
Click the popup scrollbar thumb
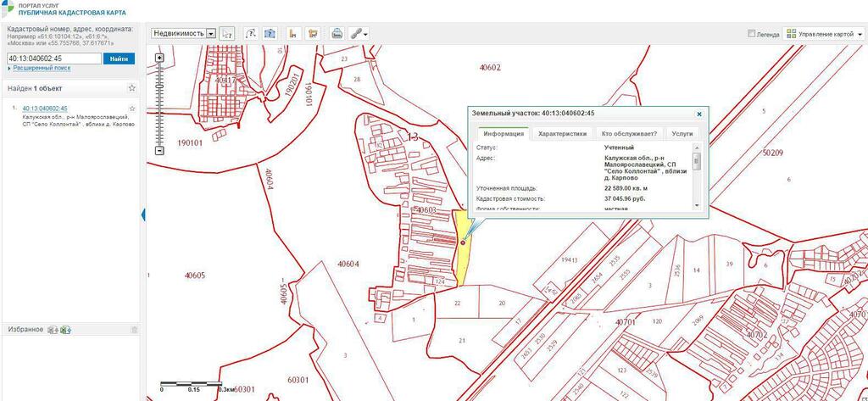697,161
